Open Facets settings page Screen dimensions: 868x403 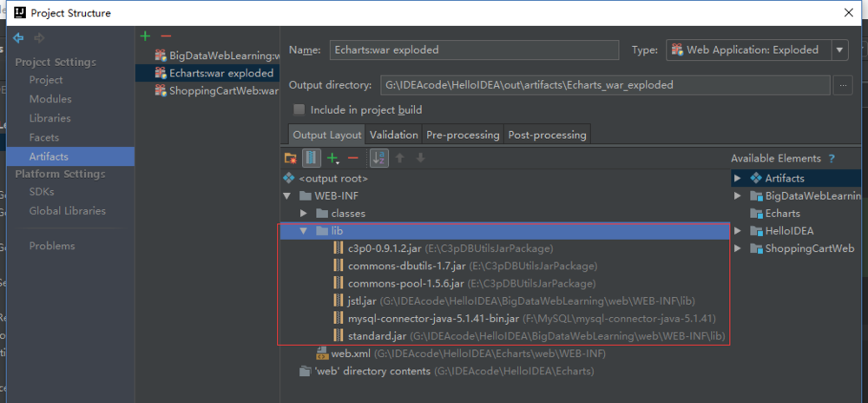tap(44, 137)
